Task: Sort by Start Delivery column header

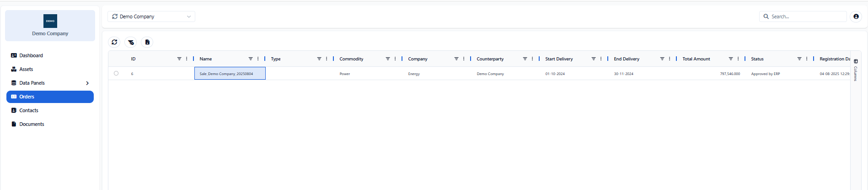Action: (559, 59)
